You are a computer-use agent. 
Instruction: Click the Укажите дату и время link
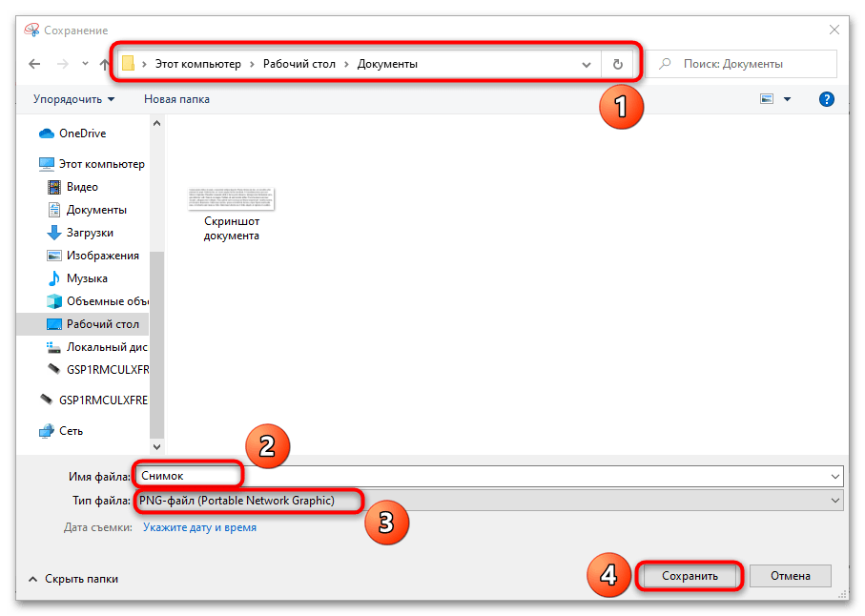point(199,527)
